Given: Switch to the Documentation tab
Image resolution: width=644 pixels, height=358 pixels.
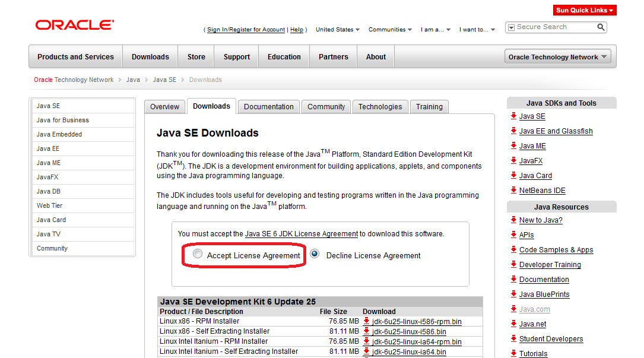Looking at the screenshot, I should [x=269, y=106].
